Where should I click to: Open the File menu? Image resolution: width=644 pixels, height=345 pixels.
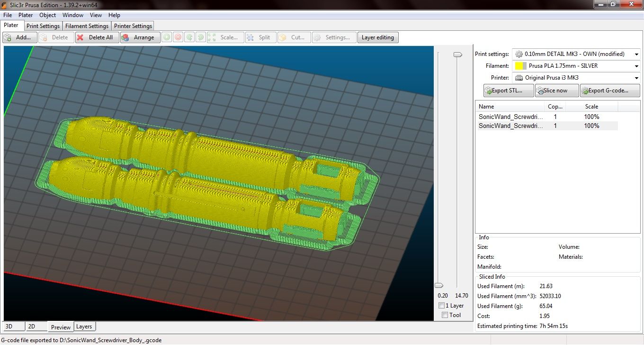tap(8, 15)
